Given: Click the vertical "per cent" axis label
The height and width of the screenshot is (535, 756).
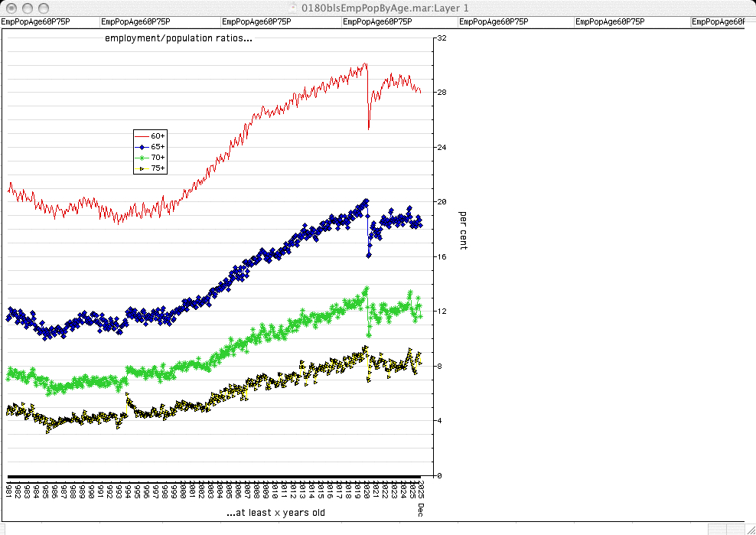Looking at the screenshot, I should click(463, 230).
